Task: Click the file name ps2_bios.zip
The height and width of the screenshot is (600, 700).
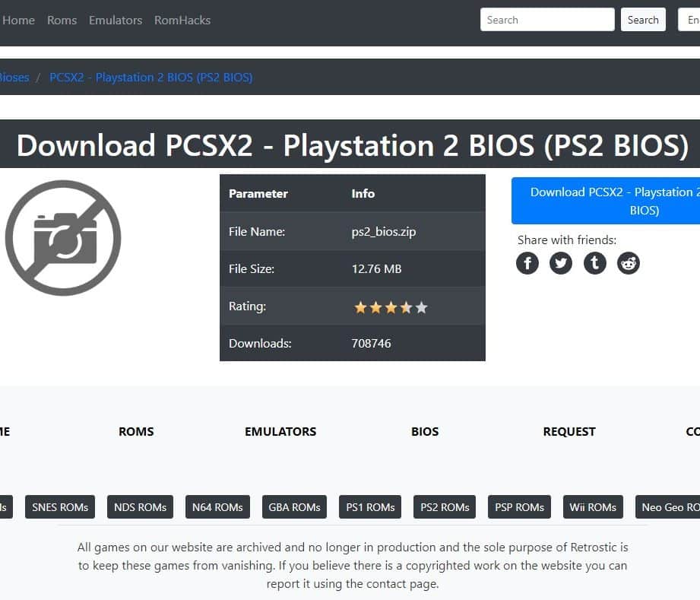Action: pos(384,231)
